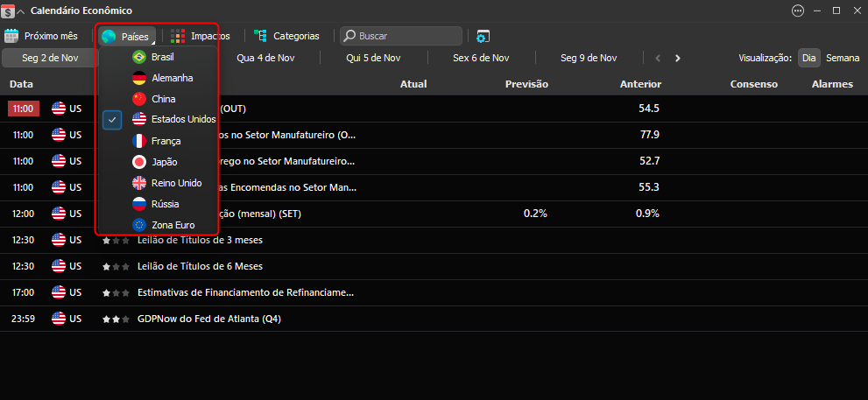
Task: Click the GDPNow do Fed de Atlanta event
Action: [209, 319]
